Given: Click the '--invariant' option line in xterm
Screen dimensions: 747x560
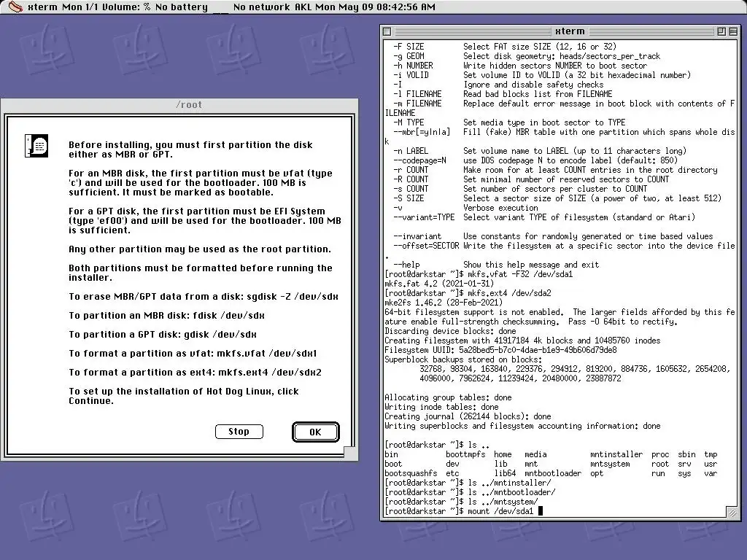Looking at the screenshot, I should click(553, 236).
